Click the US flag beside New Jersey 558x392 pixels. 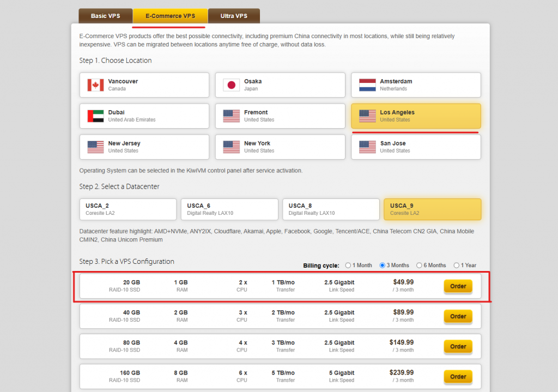(x=95, y=147)
